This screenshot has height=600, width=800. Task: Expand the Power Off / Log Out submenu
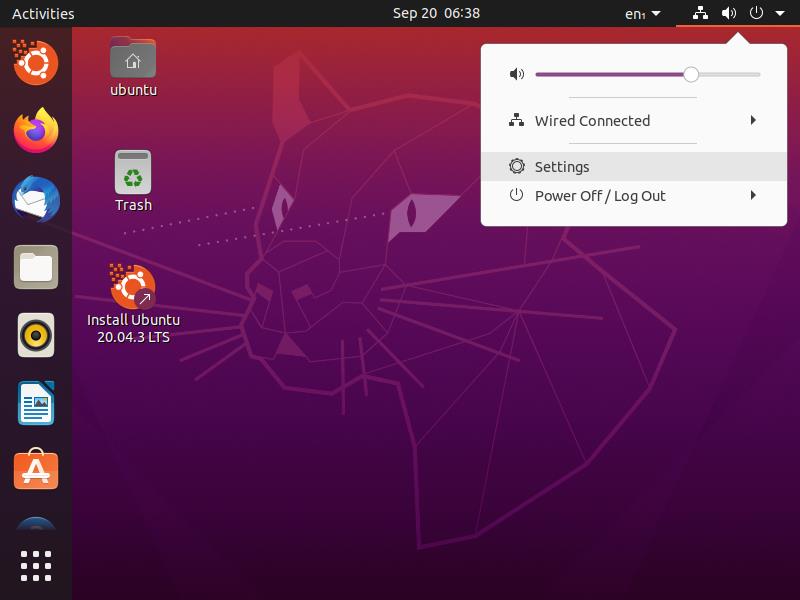[x=752, y=196]
